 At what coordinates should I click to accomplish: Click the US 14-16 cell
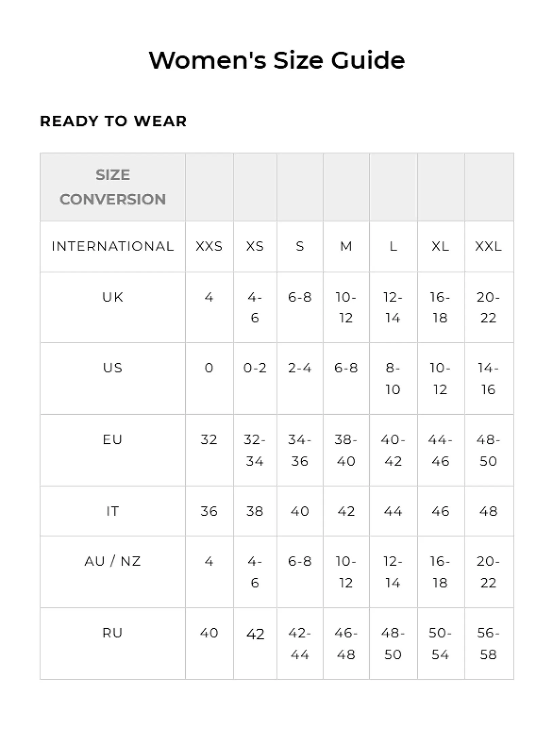pyautogui.click(x=488, y=379)
